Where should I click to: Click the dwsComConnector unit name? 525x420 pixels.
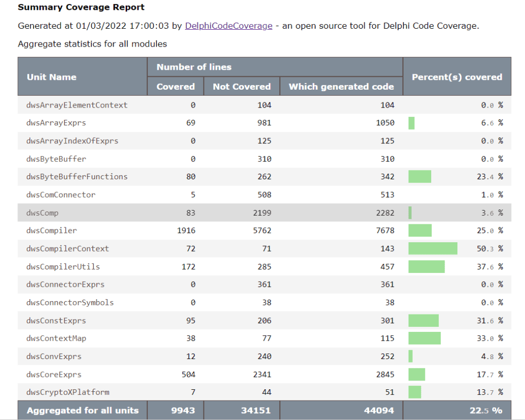pos(60,195)
